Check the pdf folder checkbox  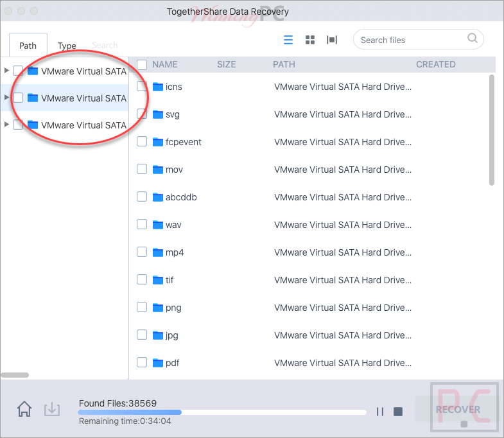[142, 362]
